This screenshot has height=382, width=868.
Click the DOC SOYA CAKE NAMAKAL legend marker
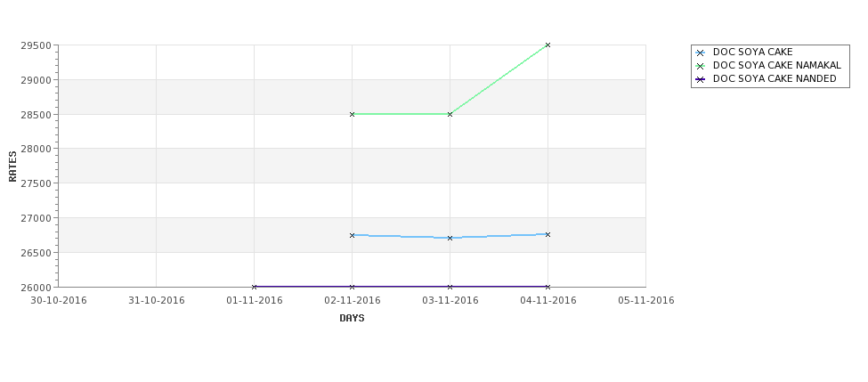(x=701, y=67)
